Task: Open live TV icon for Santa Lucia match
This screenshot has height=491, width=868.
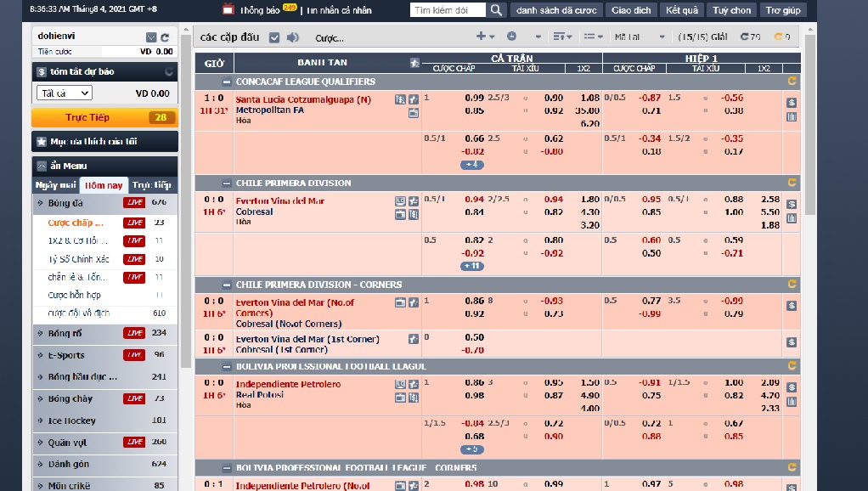Action: point(414,113)
